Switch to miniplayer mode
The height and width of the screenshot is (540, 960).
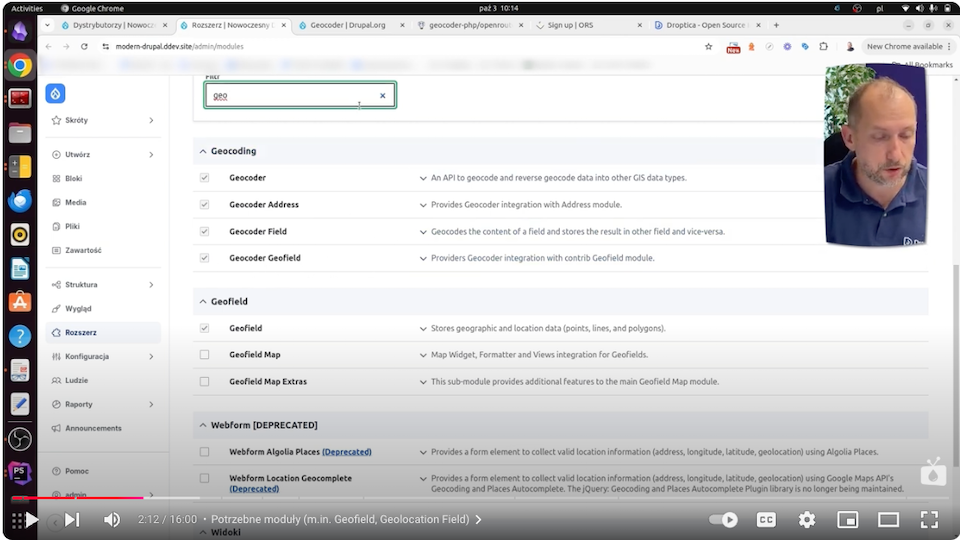tap(847, 520)
